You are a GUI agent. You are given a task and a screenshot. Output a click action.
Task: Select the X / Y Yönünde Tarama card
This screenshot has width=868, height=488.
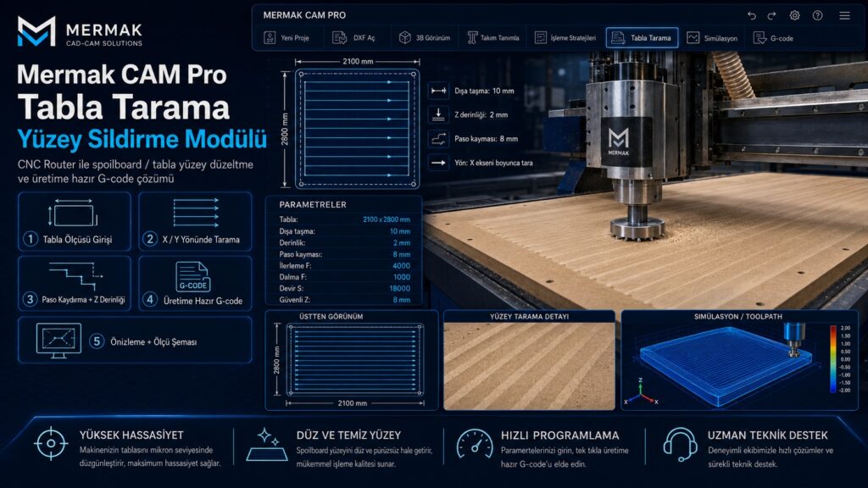(x=195, y=221)
